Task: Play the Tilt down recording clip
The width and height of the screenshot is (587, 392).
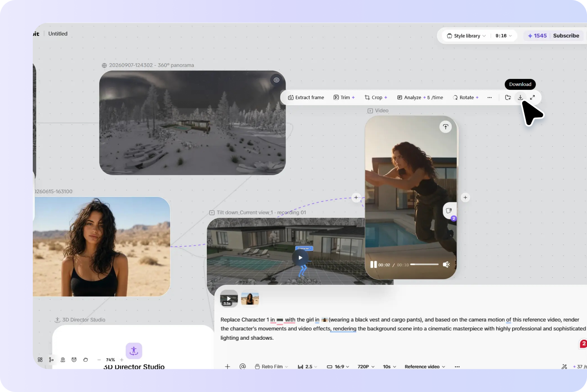Action: click(300, 258)
